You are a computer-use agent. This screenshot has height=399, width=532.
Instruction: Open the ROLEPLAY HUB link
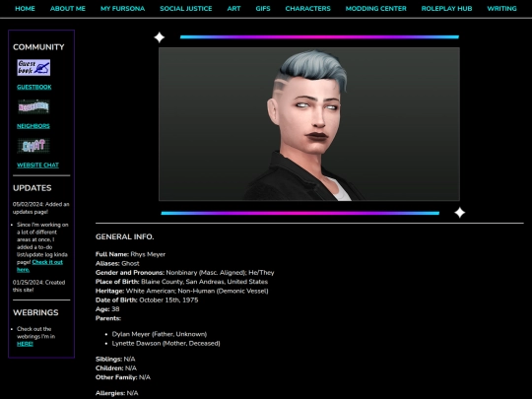click(x=446, y=9)
